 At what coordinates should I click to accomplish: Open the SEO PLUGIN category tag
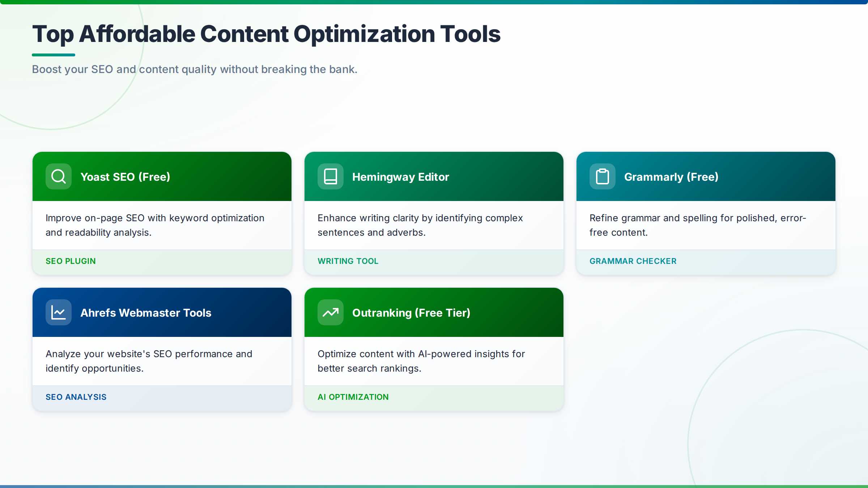(71, 261)
